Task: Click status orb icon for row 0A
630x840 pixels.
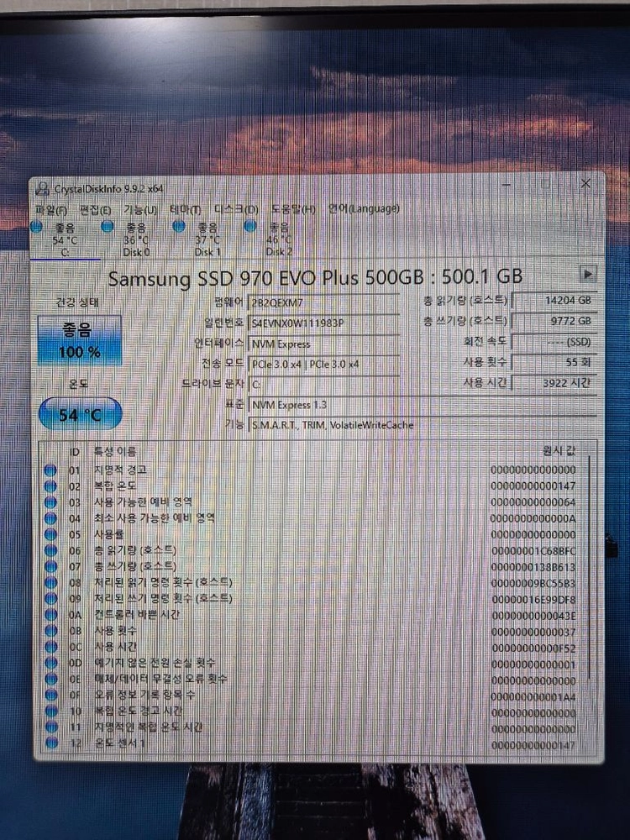Action: click(51, 615)
